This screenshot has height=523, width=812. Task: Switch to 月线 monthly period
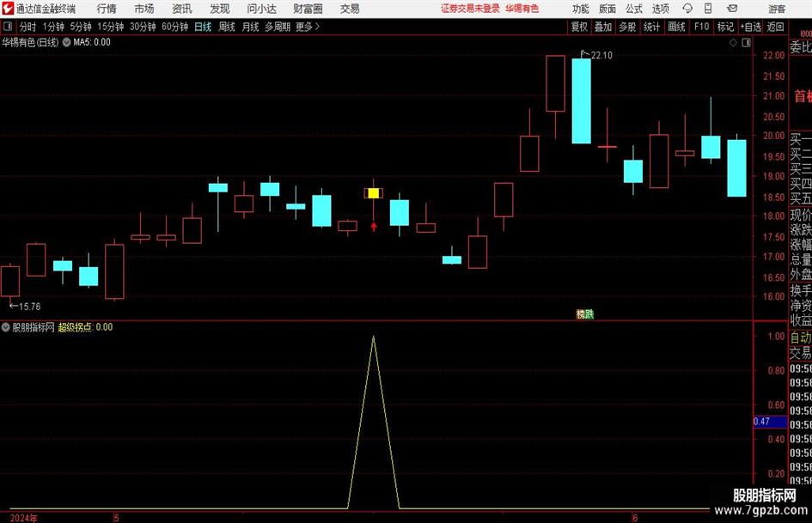click(251, 27)
